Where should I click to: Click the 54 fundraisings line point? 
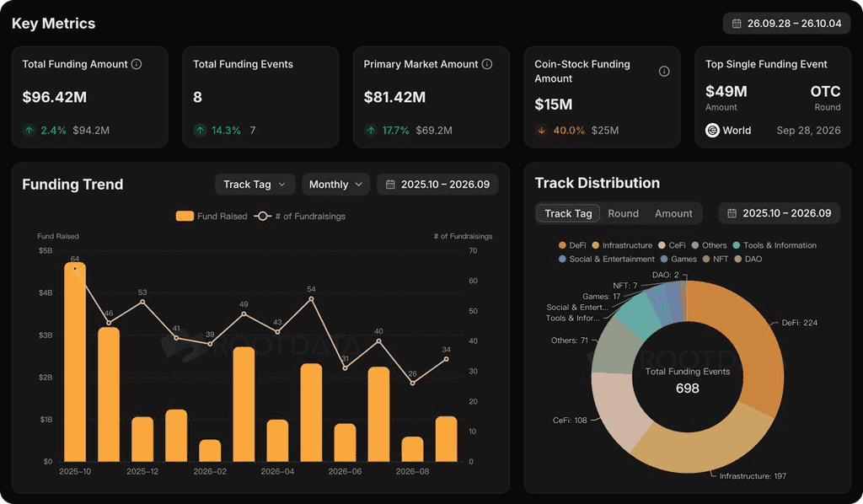[x=311, y=299]
